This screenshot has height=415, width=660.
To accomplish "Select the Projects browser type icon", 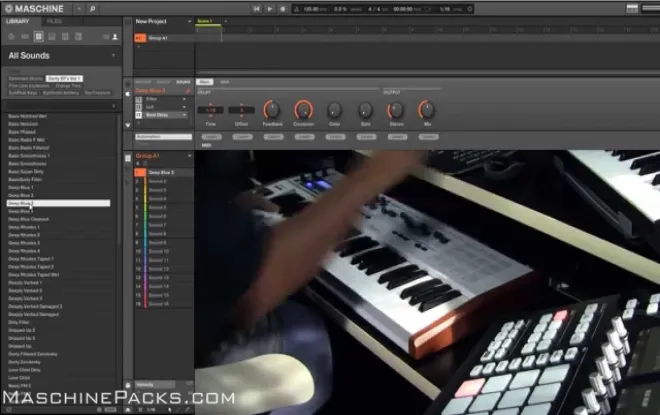I will coord(11,37).
